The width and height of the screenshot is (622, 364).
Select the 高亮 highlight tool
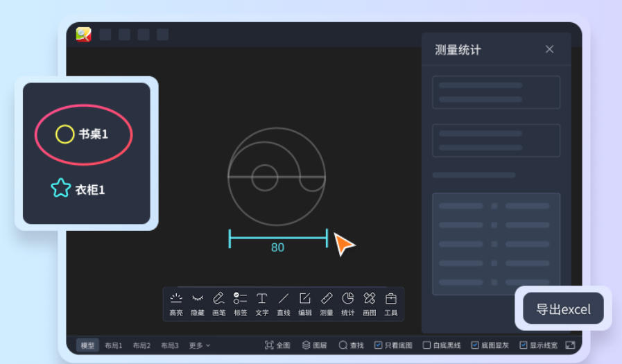pyautogui.click(x=176, y=303)
